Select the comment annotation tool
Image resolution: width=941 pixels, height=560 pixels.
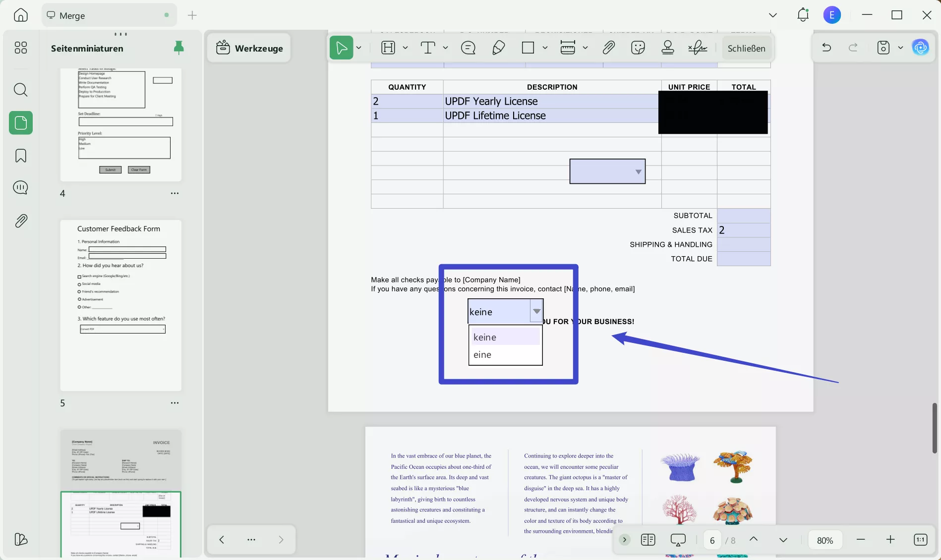(x=468, y=47)
